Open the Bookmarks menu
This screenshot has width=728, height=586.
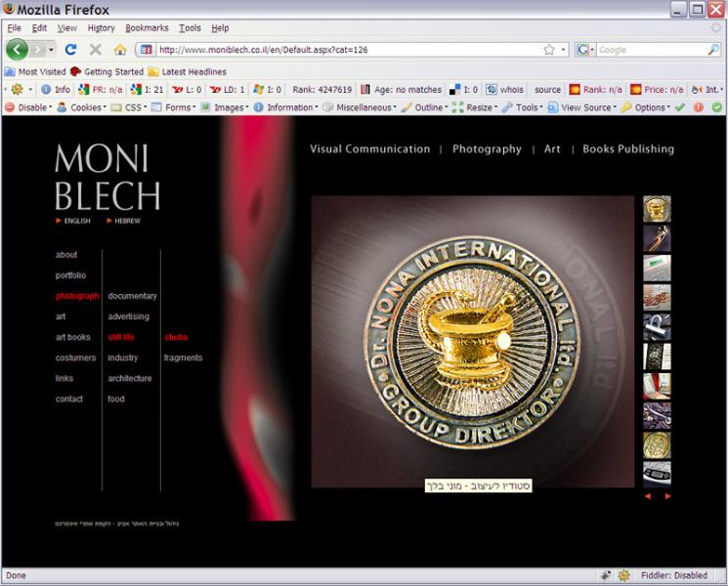click(x=148, y=28)
